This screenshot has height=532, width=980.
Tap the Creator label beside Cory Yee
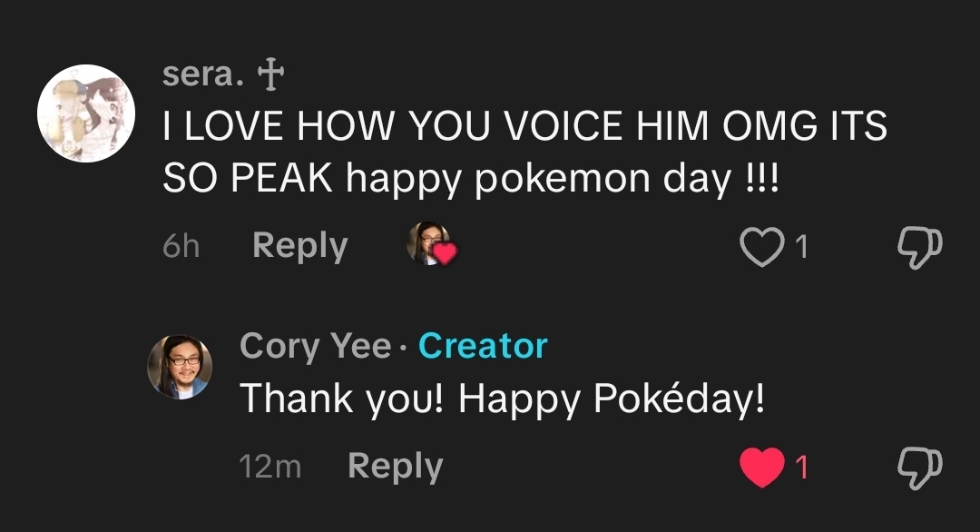point(483,346)
